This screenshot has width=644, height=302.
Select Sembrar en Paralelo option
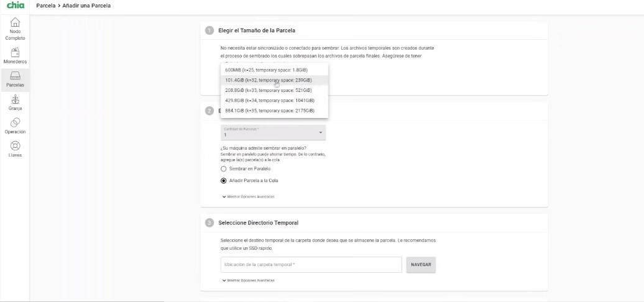point(246,168)
